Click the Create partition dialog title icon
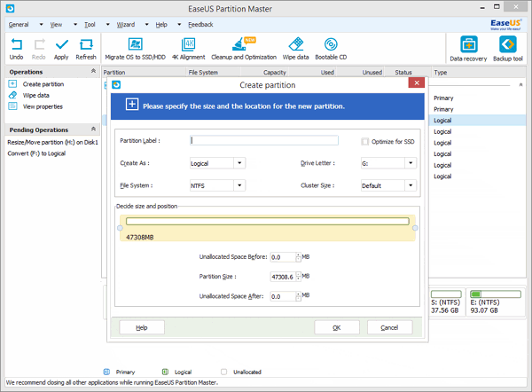This screenshot has width=532, height=392. (x=116, y=84)
